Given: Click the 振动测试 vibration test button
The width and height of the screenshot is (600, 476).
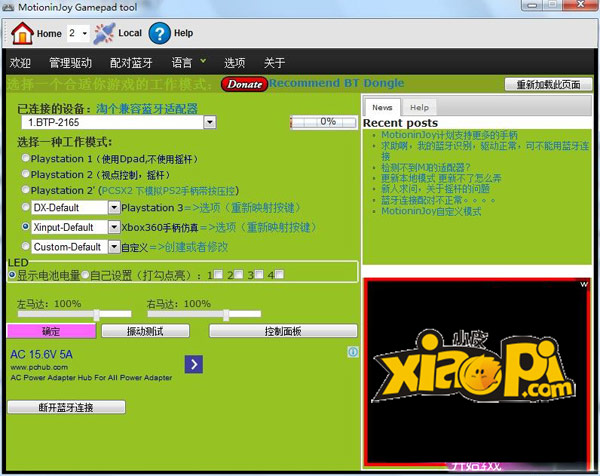Looking at the screenshot, I should point(145,331).
